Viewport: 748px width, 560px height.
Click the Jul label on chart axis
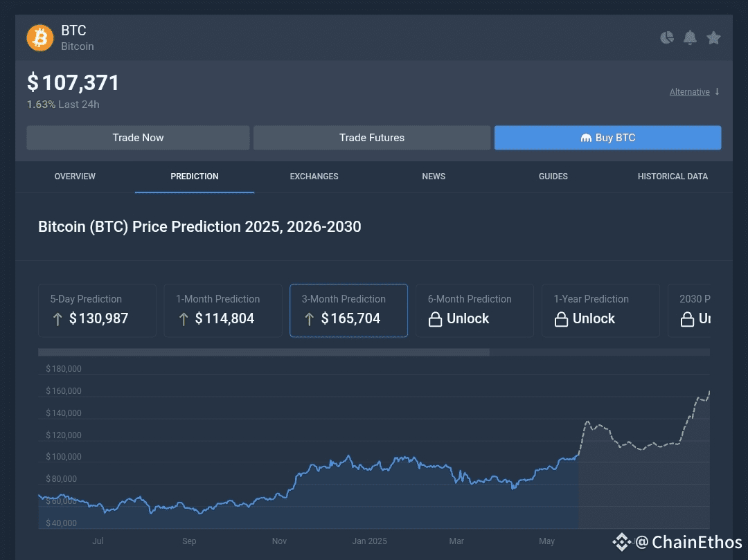coord(98,541)
